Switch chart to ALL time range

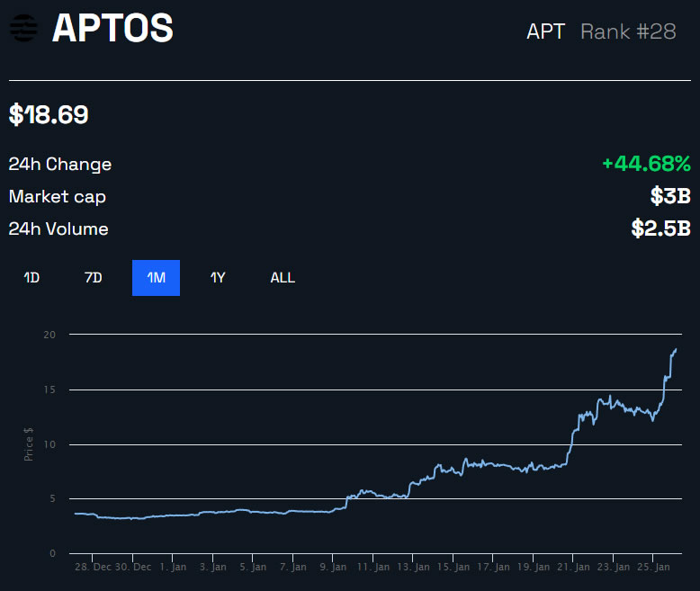283,278
